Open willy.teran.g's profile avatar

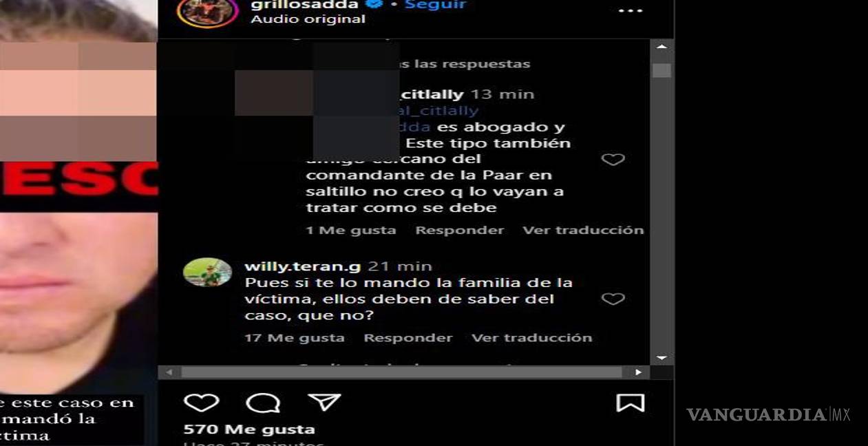pyautogui.click(x=207, y=272)
